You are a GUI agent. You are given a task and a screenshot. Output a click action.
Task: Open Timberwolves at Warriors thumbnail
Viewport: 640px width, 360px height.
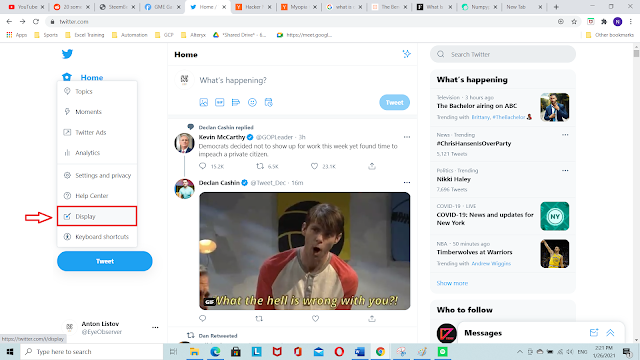tap(555, 253)
